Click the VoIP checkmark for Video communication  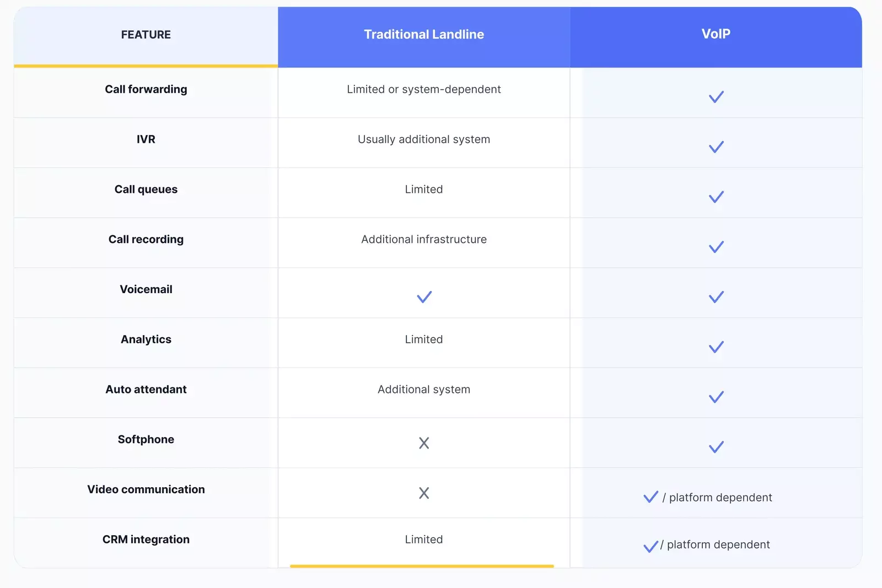651,497
